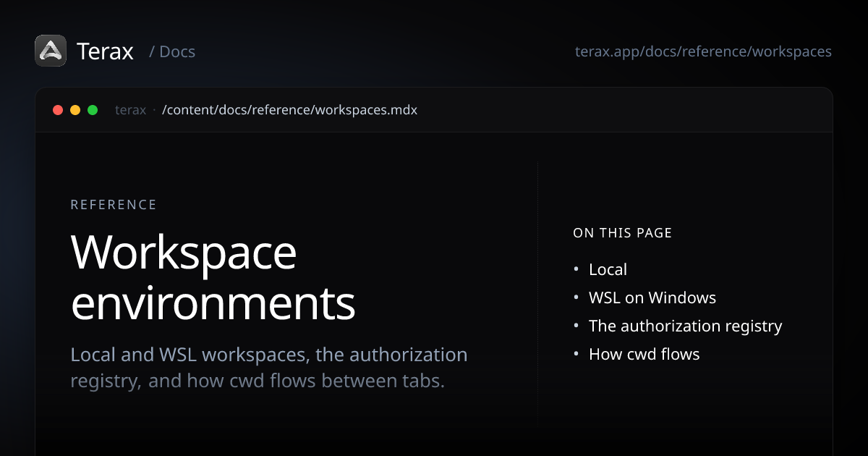This screenshot has height=456, width=868.
Task: Click the ON THIS PAGE heading
Action: click(623, 233)
